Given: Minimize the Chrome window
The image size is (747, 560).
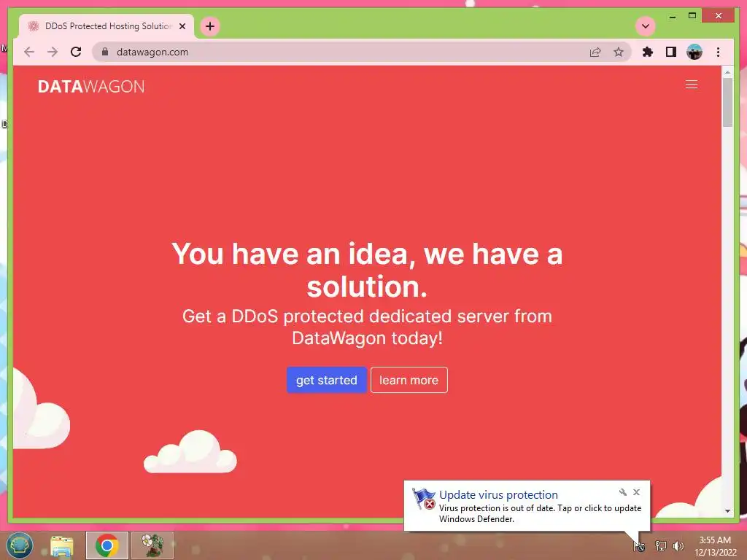Looking at the screenshot, I should point(672,16).
